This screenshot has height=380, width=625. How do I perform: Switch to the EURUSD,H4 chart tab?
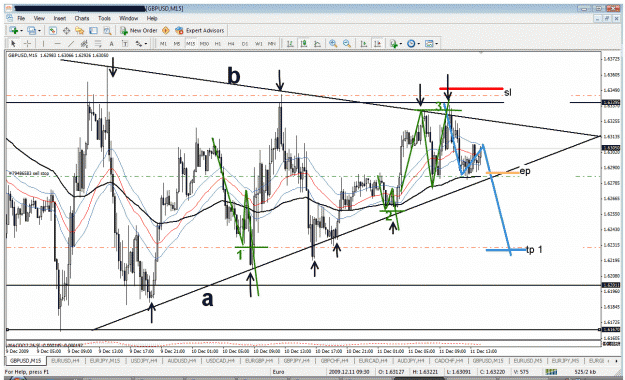(x=65, y=360)
